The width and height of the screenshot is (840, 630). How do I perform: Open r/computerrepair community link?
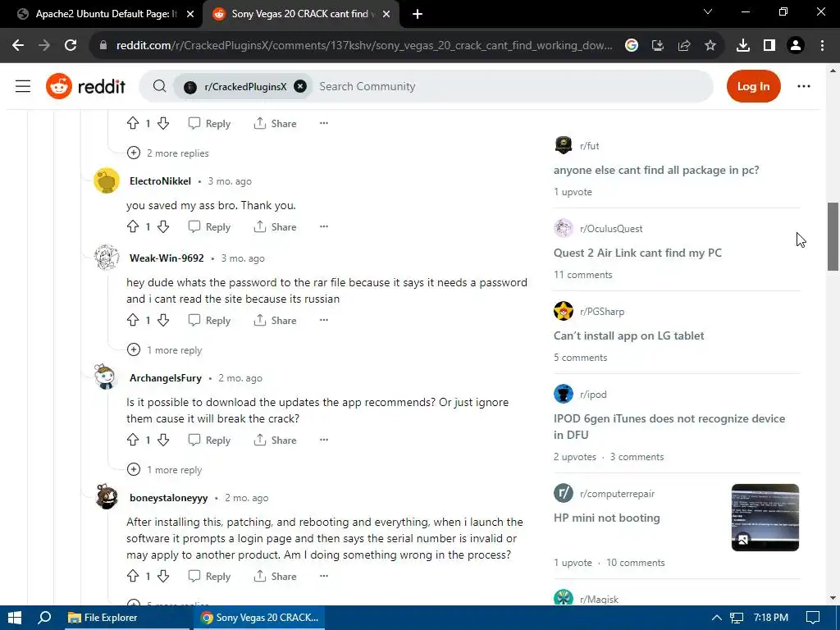point(617,494)
